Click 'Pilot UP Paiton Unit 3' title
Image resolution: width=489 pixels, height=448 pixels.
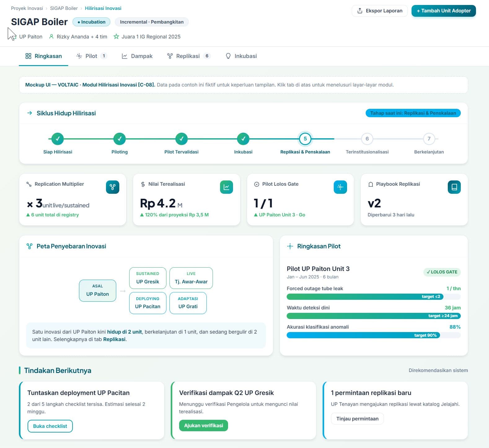pos(318,269)
